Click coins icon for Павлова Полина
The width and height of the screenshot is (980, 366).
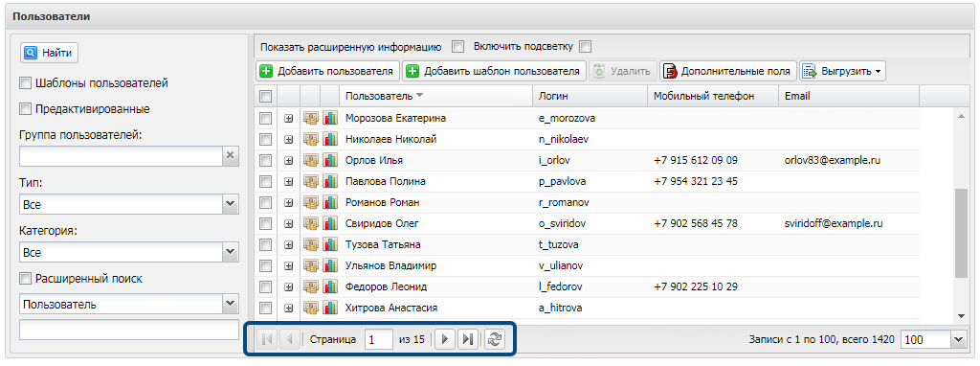point(311,181)
